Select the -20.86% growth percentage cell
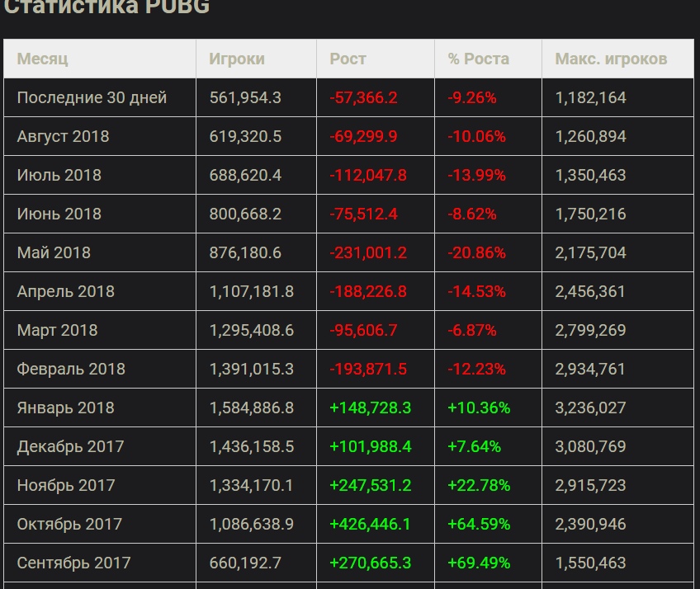This screenshot has width=700, height=589. [x=476, y=253]
